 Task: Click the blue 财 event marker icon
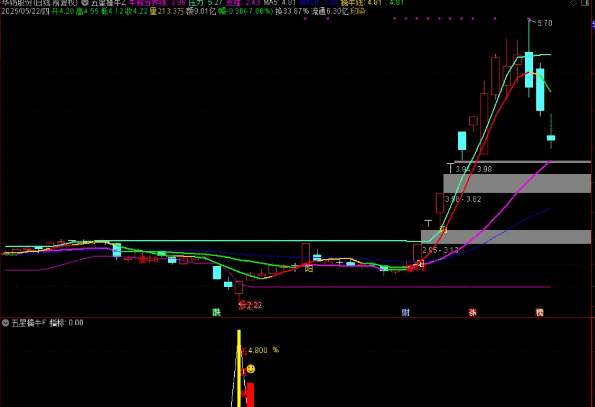(x=406, y=313)
